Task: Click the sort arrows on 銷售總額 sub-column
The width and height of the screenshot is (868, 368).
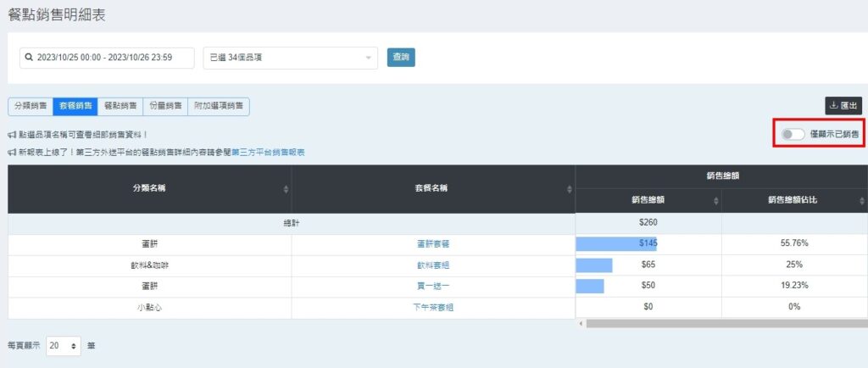Action: 716,201
